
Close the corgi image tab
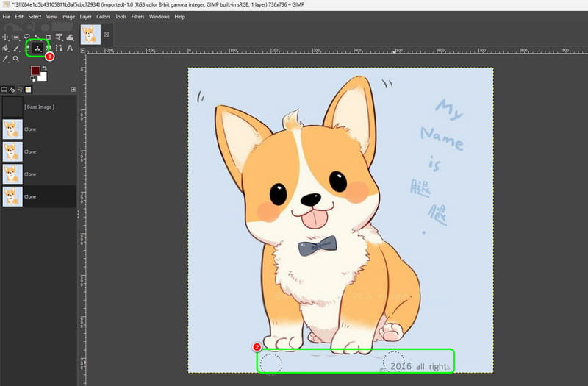106,34
